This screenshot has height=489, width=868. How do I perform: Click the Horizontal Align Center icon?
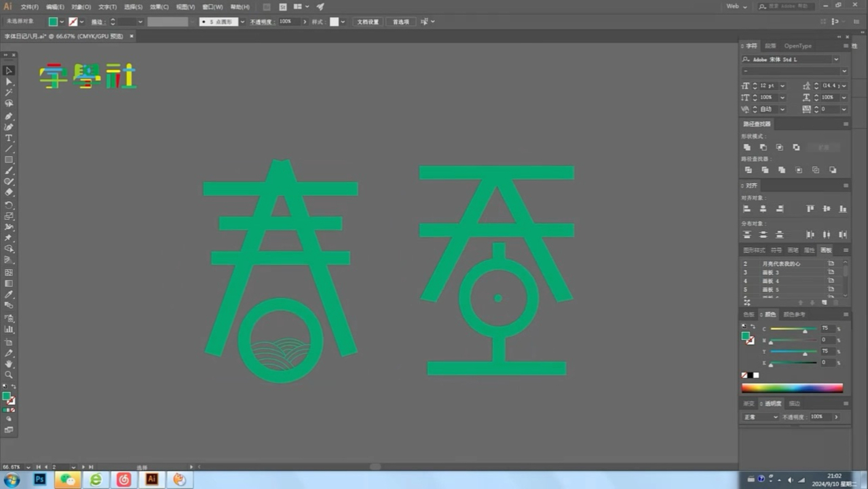pos(763,209)
